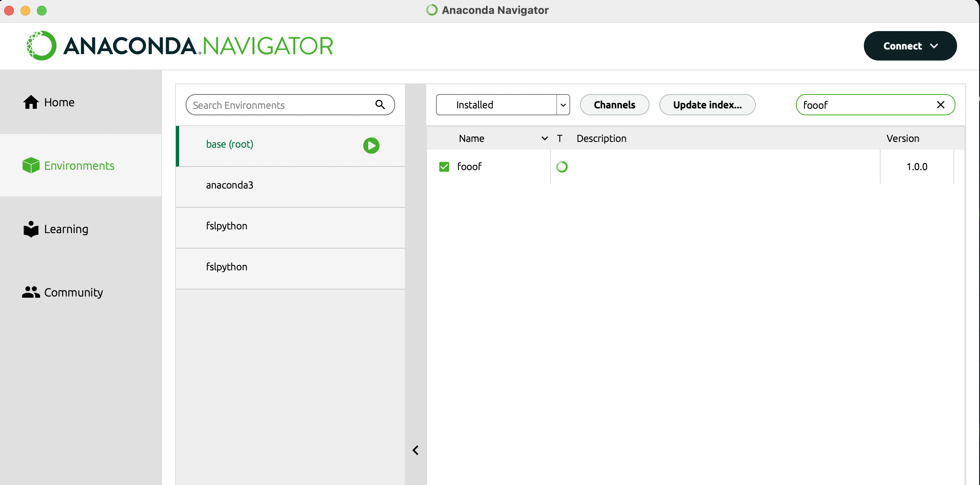
Task: Click the green play button on base (root)
Action: (371, 146)
